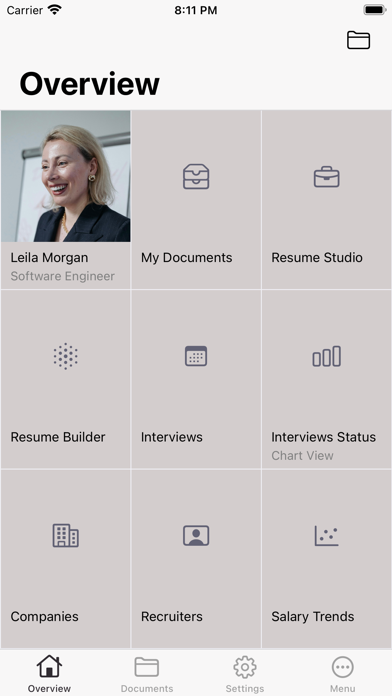Tap the Resume Builder dotted circle icon

click(66, 356)
